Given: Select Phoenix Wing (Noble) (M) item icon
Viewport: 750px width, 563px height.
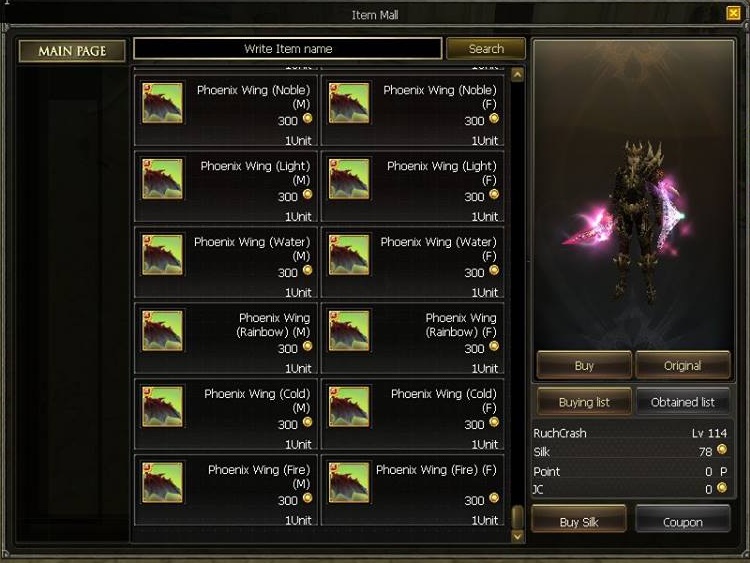Looking at the screenshot, I should [x=162, y=103].
